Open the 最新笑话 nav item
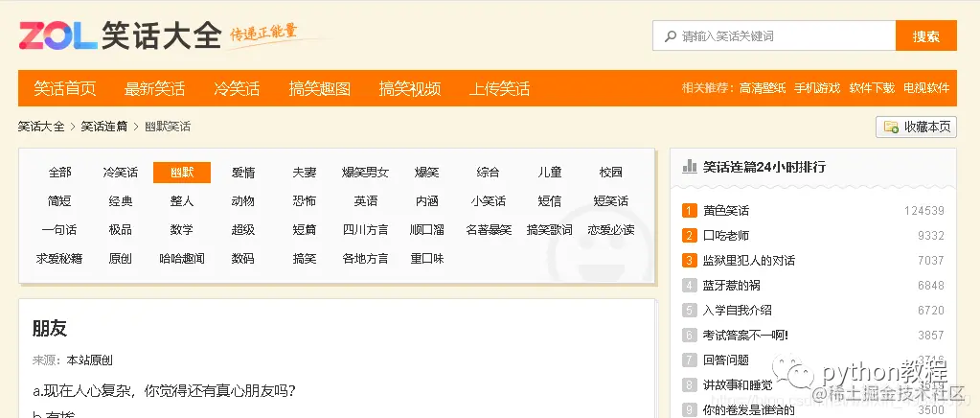 click(x=154, y=88)
